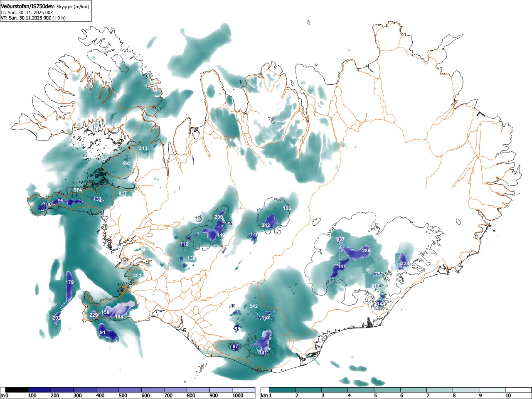Click the 974 visibility value on map
532x399 pixels.
coord(78,190)
